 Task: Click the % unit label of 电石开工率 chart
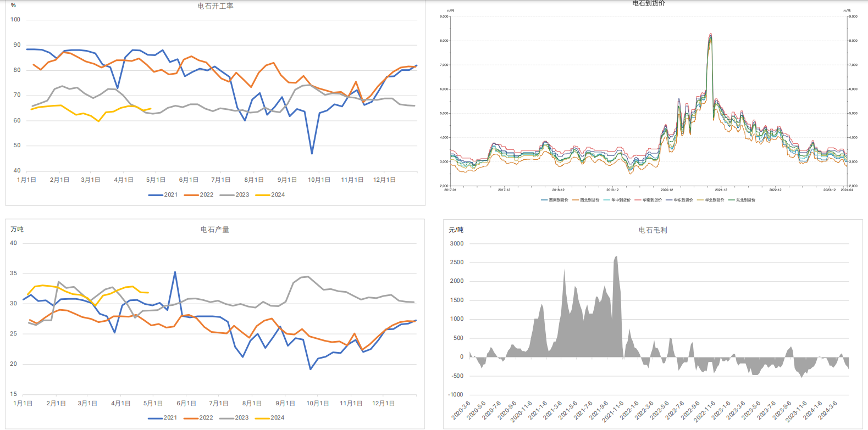click(13, 5)
